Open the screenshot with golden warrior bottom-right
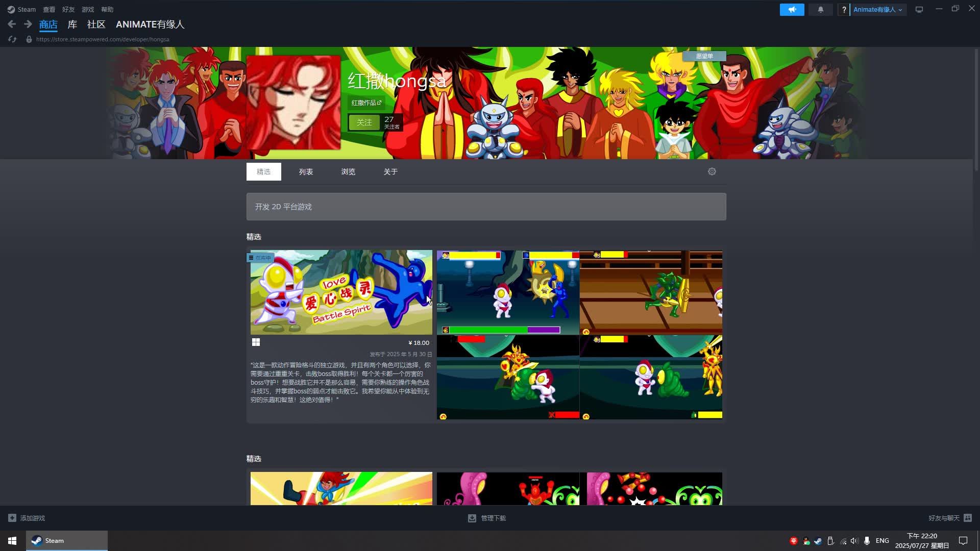Image resolution: width=980 pixels, height=551 pixels. [x=651, y=378]
